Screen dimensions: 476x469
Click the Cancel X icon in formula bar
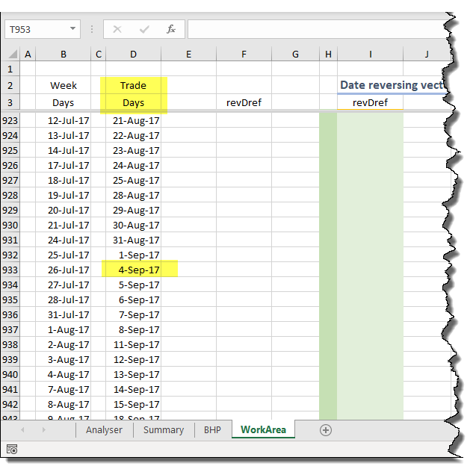coord(117,30)
